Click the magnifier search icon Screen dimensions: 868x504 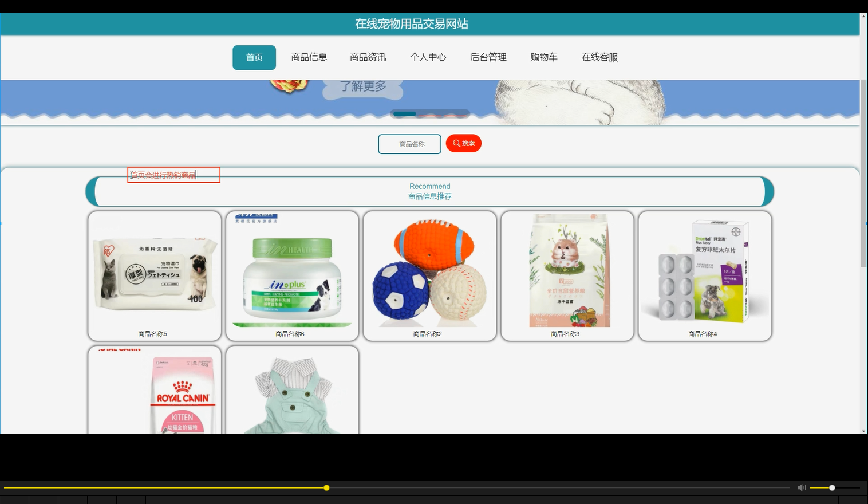(x=456, y=143)
